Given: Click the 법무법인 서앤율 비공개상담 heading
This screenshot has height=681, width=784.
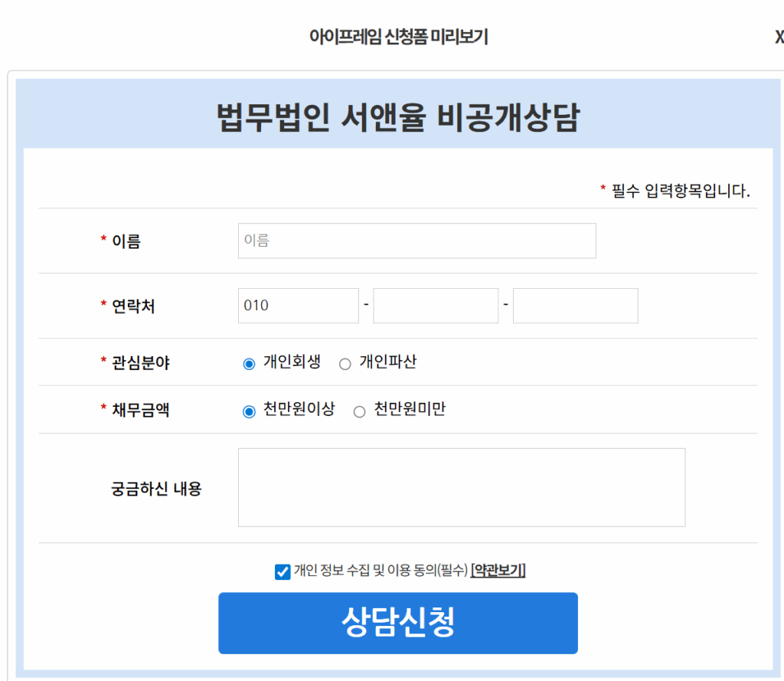Looking at the screenshot, I should pos(398,118).
